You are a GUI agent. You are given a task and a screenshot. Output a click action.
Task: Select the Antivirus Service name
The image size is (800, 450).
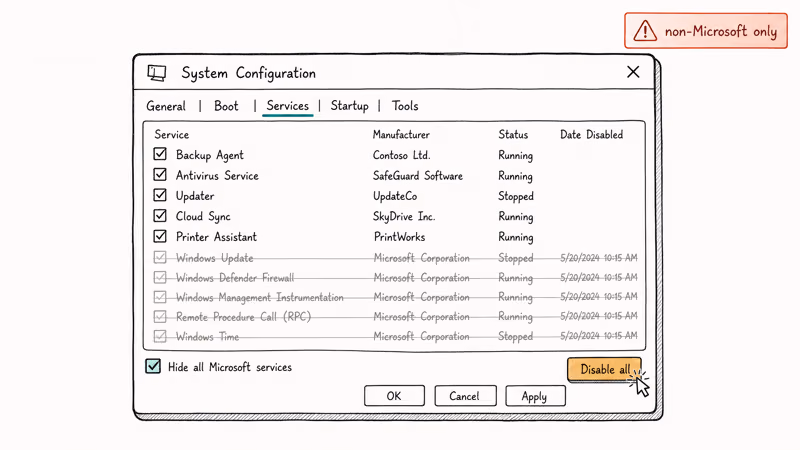[x=217, y=176]
